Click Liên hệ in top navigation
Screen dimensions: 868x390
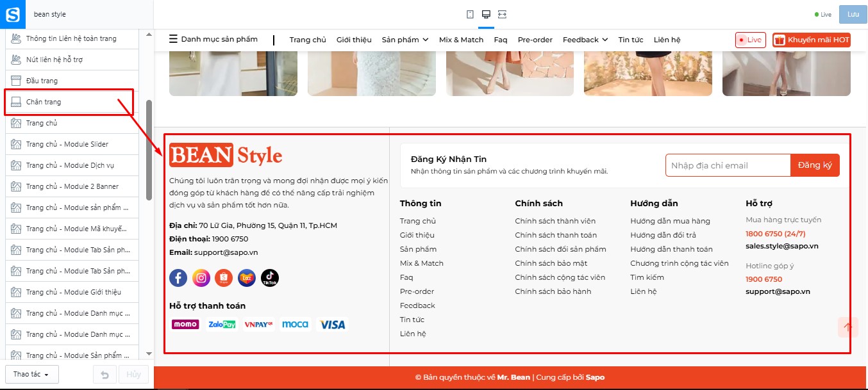coord(667,40)
